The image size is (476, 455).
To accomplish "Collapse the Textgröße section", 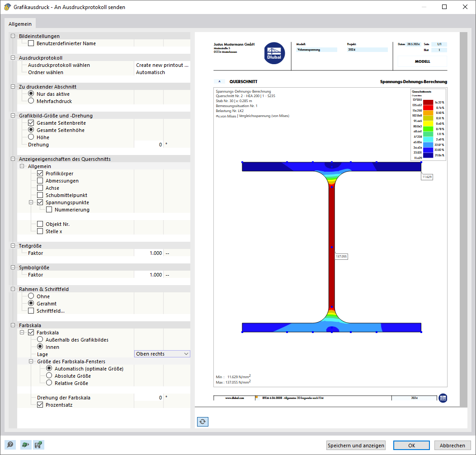I will click(x=13, y=246).
